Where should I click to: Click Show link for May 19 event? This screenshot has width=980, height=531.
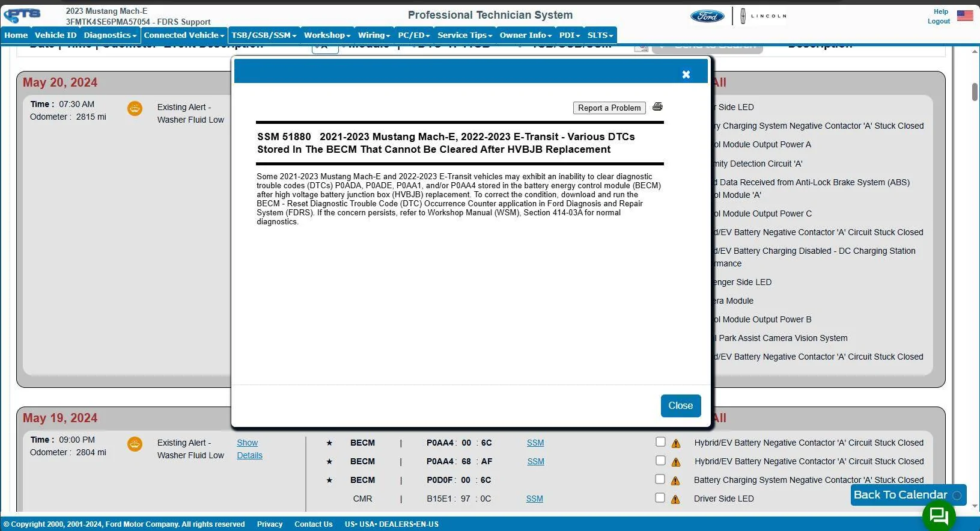click(x=247, y=443)
